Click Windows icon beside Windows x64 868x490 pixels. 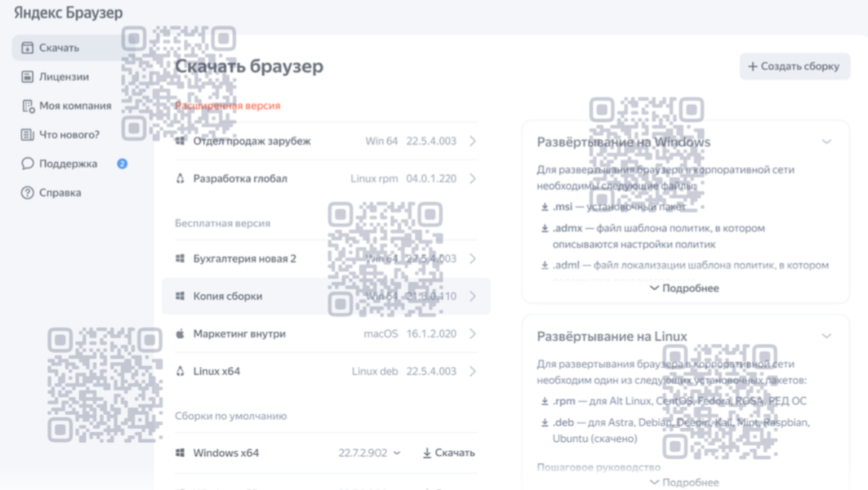(x=180, y=453)
